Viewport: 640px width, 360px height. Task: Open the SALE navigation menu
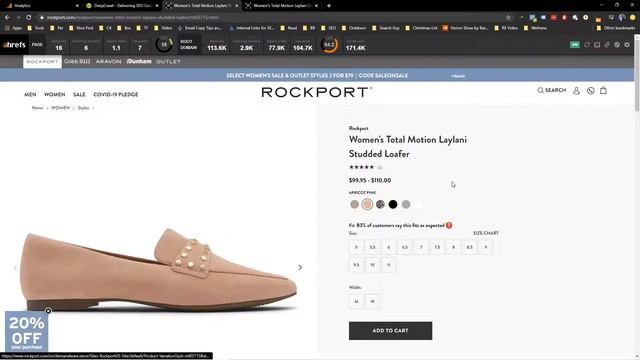coord(79,94)
